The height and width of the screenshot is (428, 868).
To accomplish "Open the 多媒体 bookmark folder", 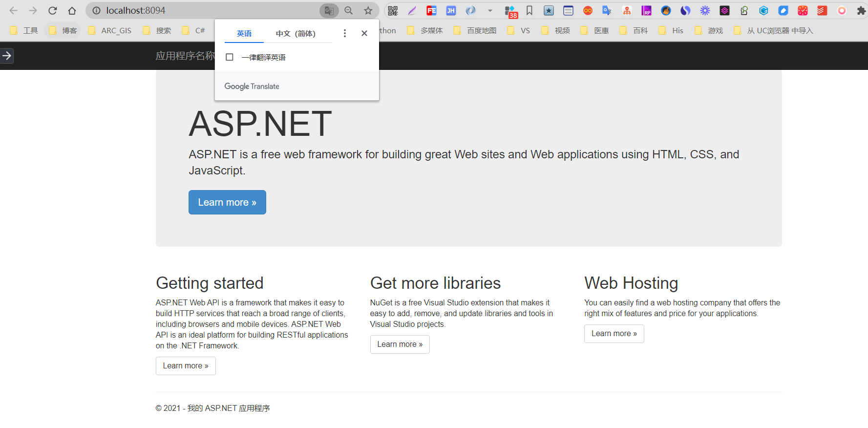I will point(425,30).
